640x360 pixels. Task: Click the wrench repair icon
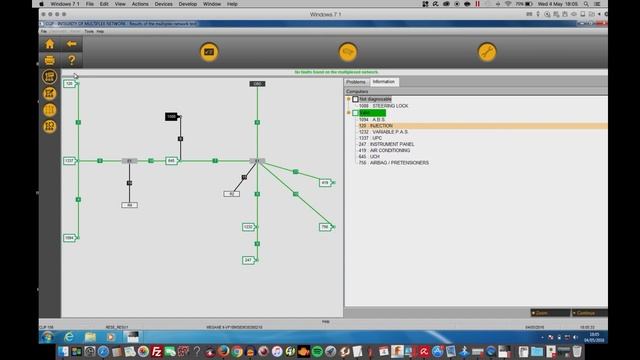point(487,52)
